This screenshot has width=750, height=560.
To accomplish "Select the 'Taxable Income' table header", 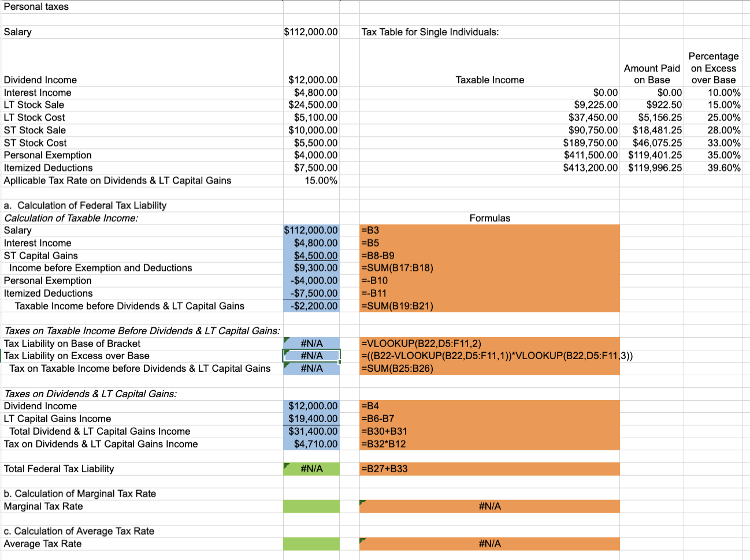I will coord(489,80).
